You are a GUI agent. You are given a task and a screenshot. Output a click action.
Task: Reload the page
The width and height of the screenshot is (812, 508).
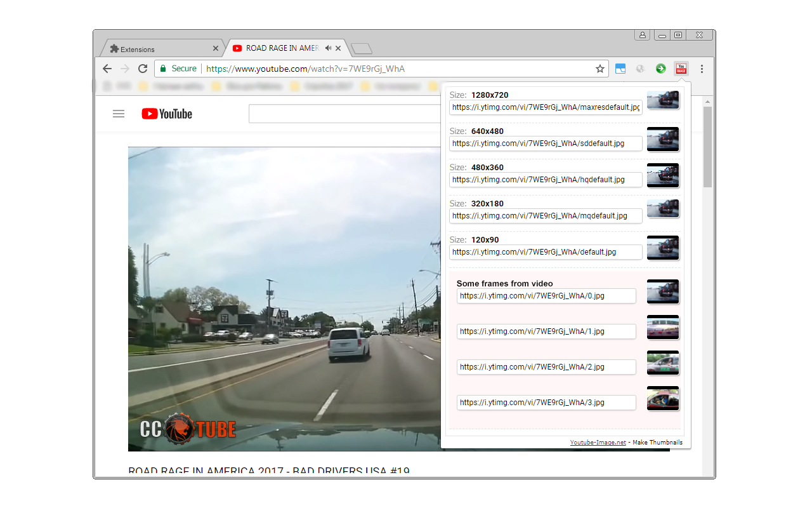pyautogui.click(x=143, y=69)
